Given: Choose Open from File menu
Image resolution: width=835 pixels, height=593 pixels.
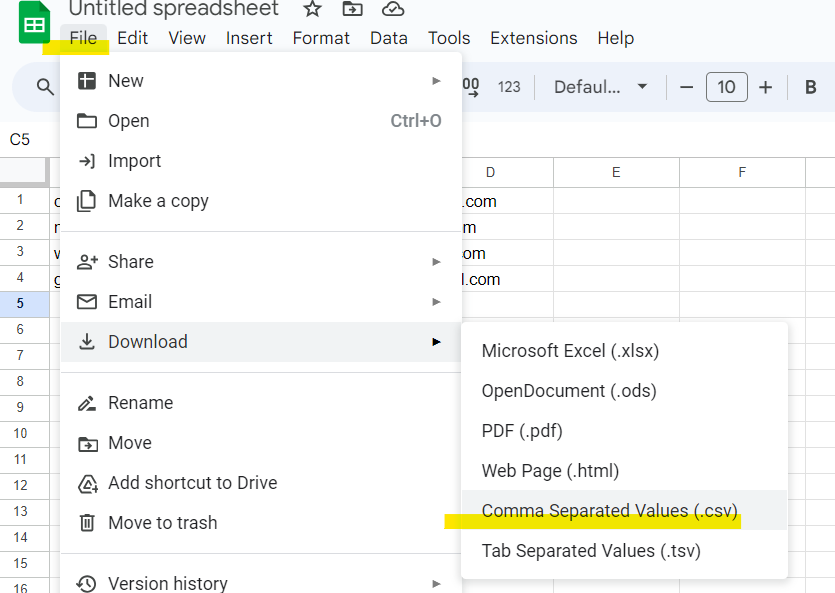Looking at the screenshot, I should pyautogui.click(x=261, y=121).
